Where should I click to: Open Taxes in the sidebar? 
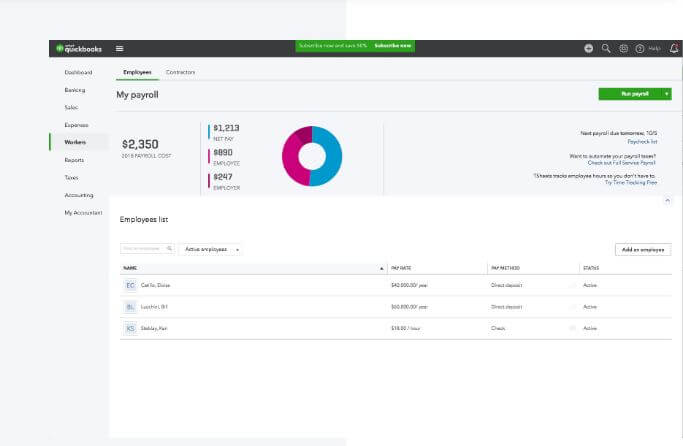click(71, 177)
